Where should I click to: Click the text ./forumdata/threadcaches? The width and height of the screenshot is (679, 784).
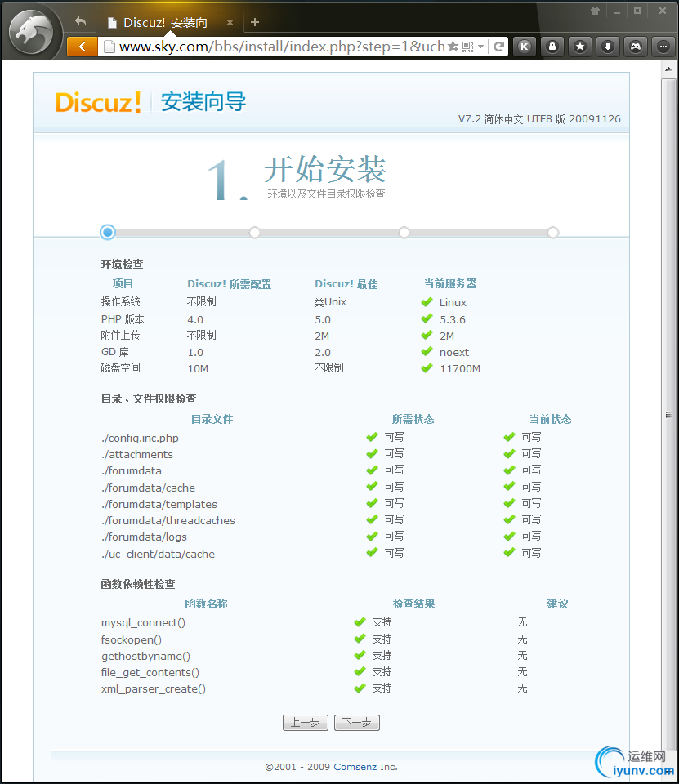tap(168, 520)
